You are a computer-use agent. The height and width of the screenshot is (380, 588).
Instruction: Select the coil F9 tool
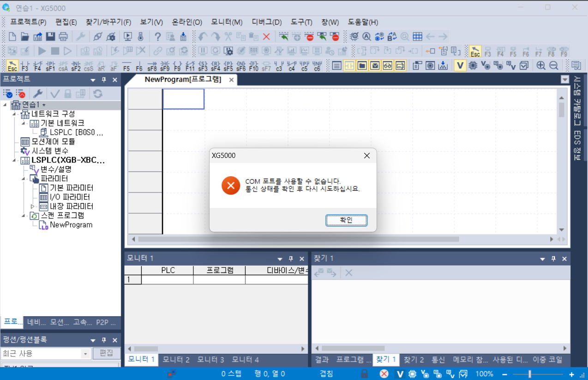[178, 65]
